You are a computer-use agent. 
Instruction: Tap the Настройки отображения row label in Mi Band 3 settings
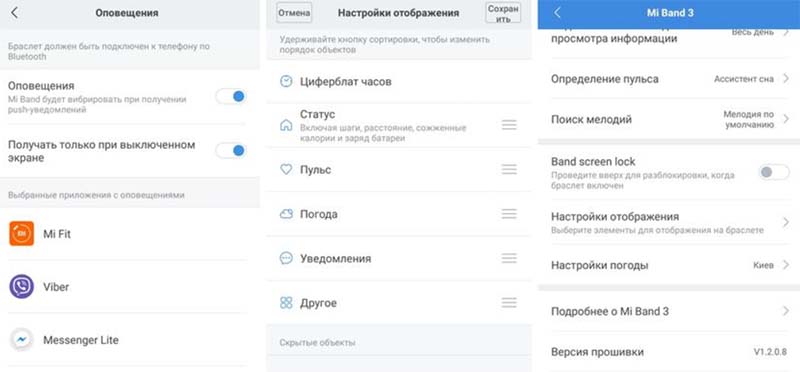(x=615, y=217)
